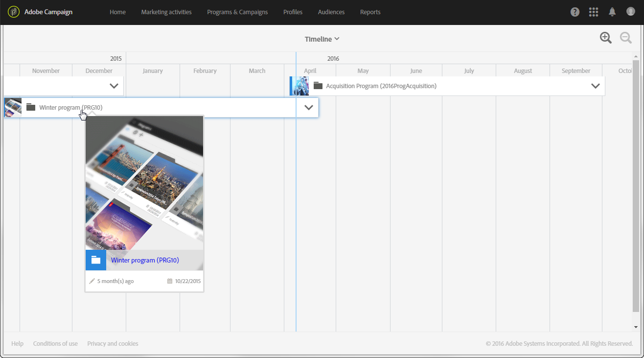Open the Conditions of use link
Screen dimensions: 644x358
[55, 344]
